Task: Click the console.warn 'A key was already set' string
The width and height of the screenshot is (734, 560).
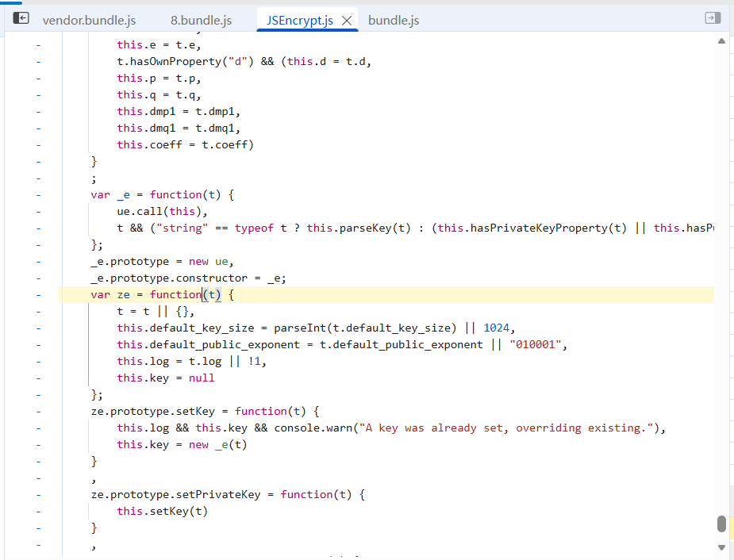Action: [506, 428]
